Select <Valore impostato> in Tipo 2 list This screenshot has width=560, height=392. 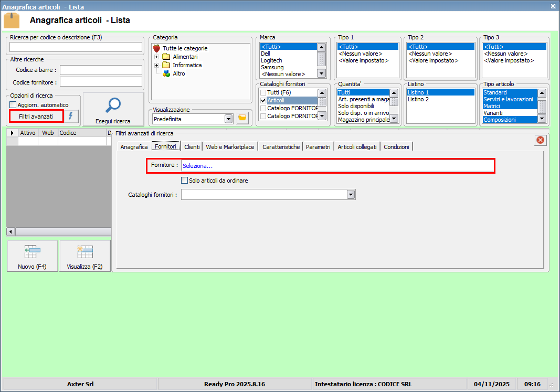click(441, 60)
